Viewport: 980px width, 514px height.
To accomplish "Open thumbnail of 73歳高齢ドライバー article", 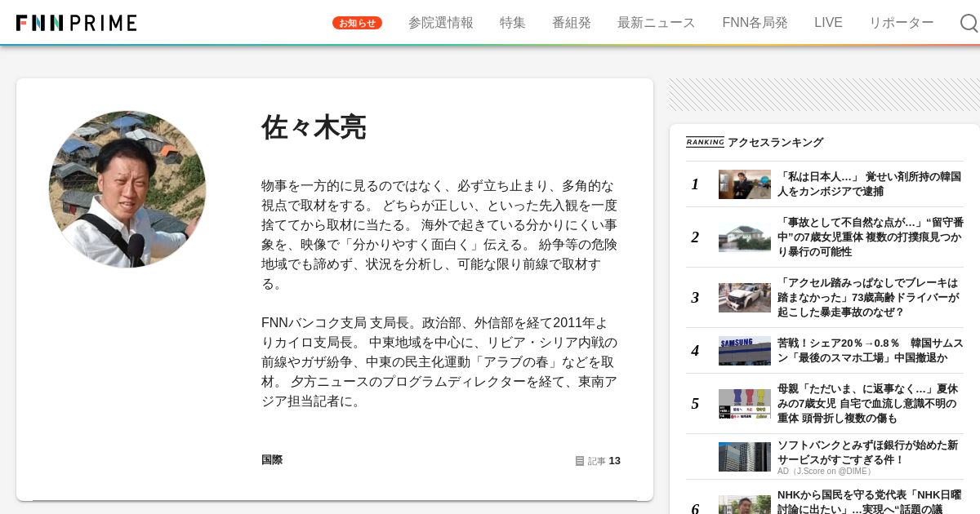I will tap(745, 298).
